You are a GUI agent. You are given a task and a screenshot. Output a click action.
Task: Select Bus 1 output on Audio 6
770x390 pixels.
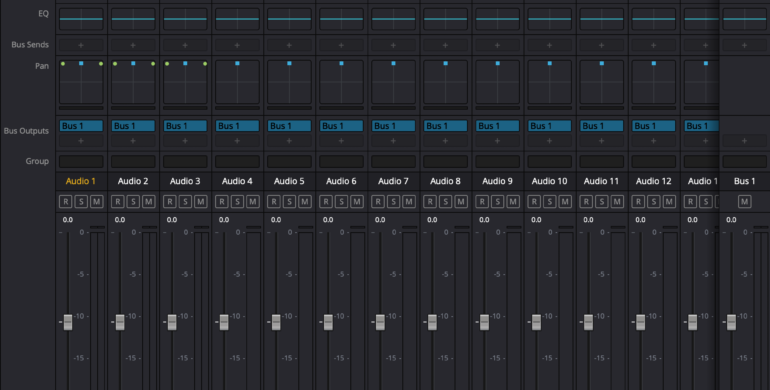tap(341, 126)
